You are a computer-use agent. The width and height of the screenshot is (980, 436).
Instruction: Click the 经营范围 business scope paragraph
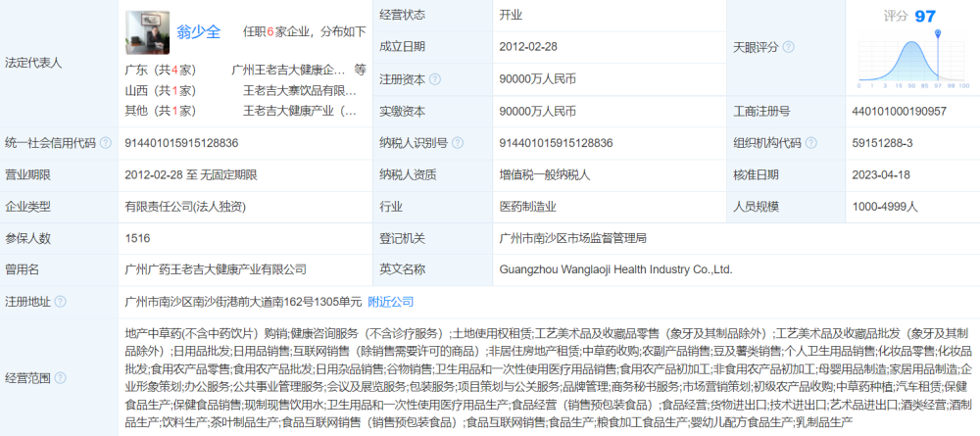pyautogui.click(x=549, y=377)
